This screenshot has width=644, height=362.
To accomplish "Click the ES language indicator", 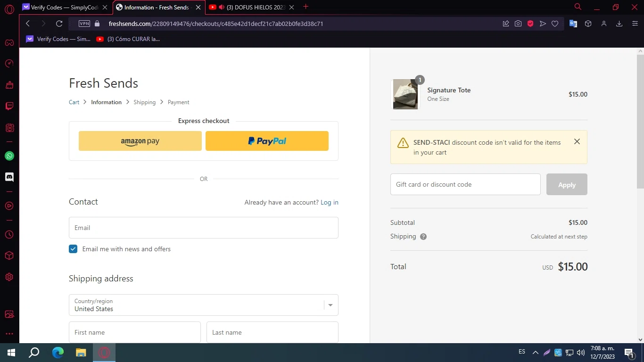I will (x=522, y=352).
